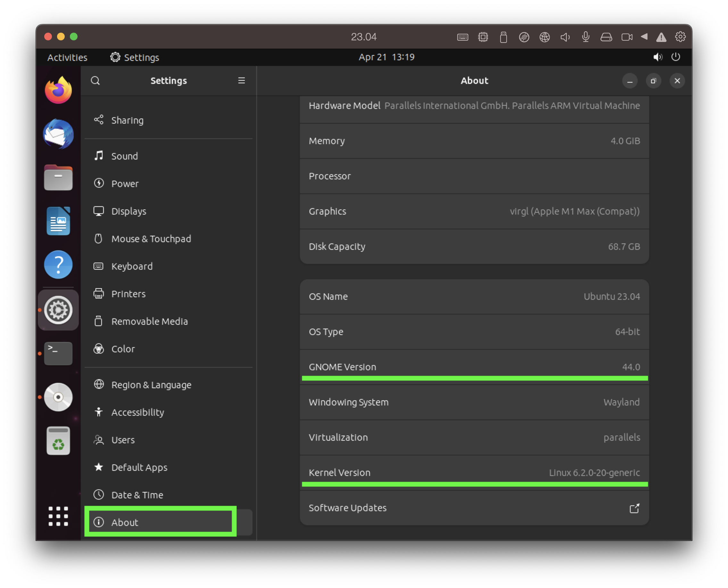The height and width of the screenshot is (588, 728).
Task: Collapse Parallels toolbar with left arrow icon
Action: click(x=644, y=37)
